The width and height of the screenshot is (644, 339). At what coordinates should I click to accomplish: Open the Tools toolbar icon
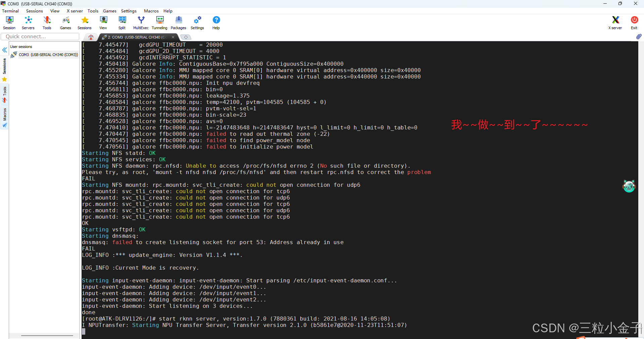pyautogui.click(x=47, y=23)
